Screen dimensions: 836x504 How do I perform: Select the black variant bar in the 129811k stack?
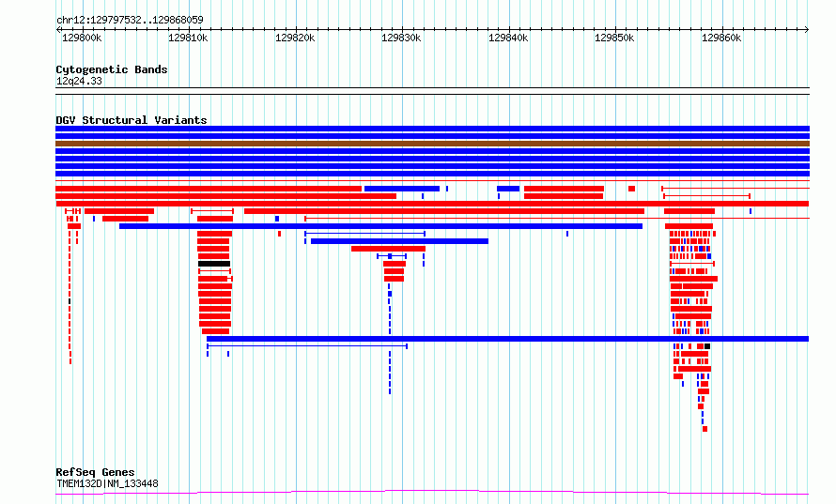pos(214,264)
